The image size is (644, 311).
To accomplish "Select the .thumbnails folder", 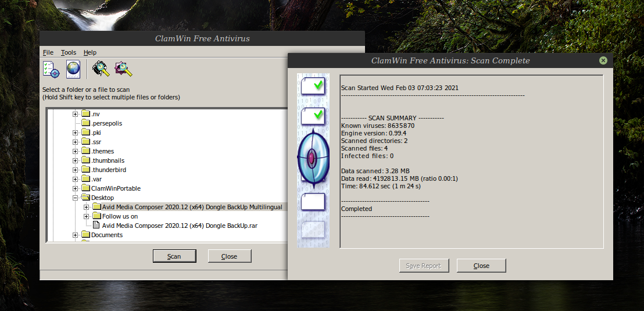I will 108,160.
